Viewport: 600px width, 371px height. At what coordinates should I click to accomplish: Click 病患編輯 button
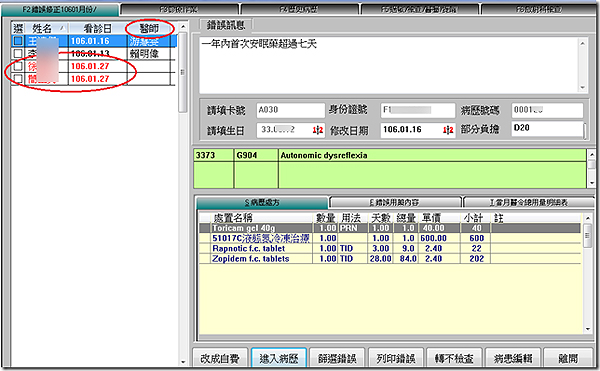513,358
